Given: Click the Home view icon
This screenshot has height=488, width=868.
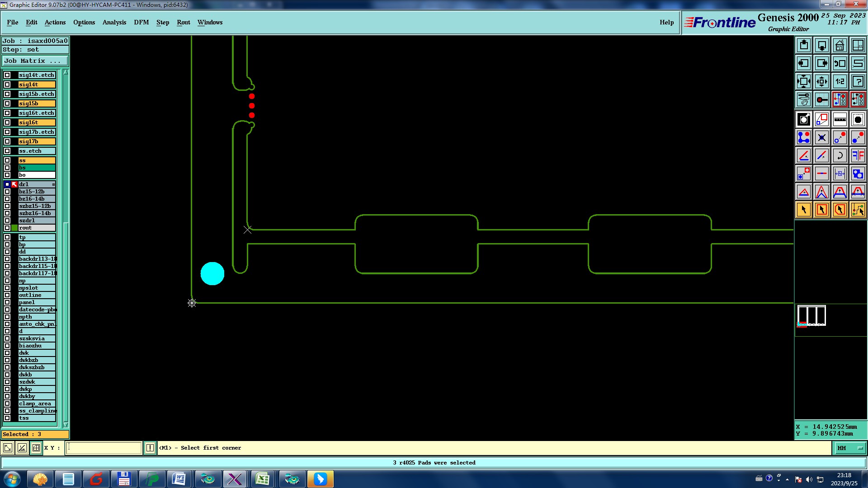Looking at the screenshot, I should tap(840, 45).
